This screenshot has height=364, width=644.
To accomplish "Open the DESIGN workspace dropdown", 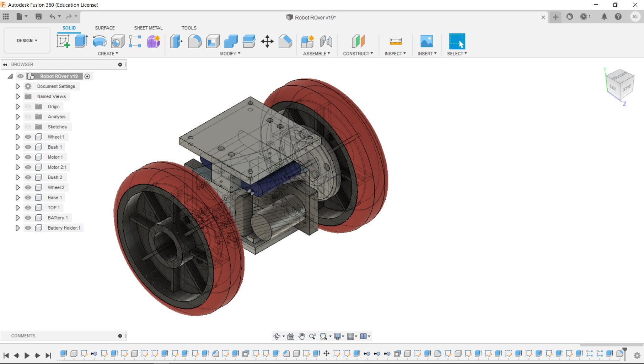I will click(x=27, y=41).
